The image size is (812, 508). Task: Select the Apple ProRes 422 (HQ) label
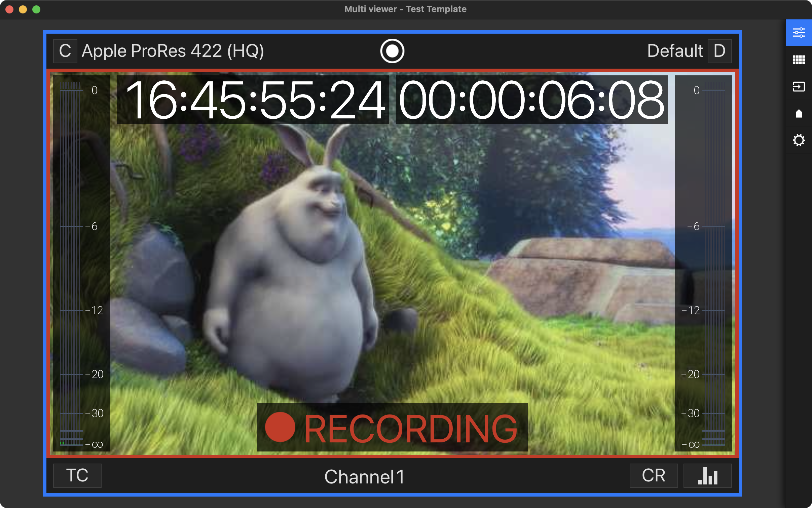coord(173,51)
